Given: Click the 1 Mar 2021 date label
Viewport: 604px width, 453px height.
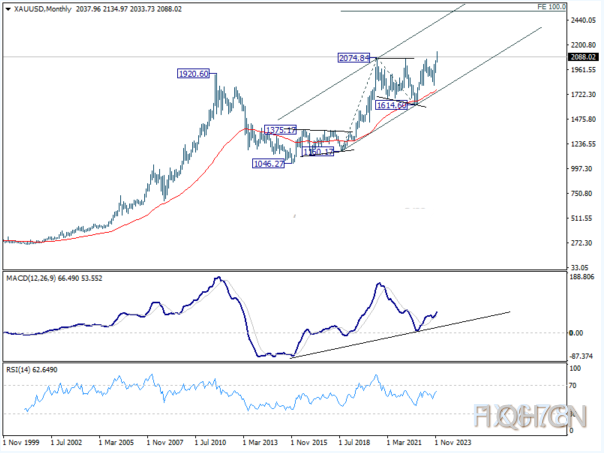Looking at the screenshot, I should pos(404,442).
